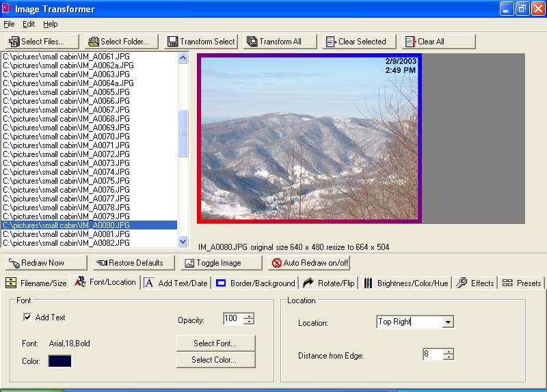Expand the Location dropdown arrow

tap(448, 322)
